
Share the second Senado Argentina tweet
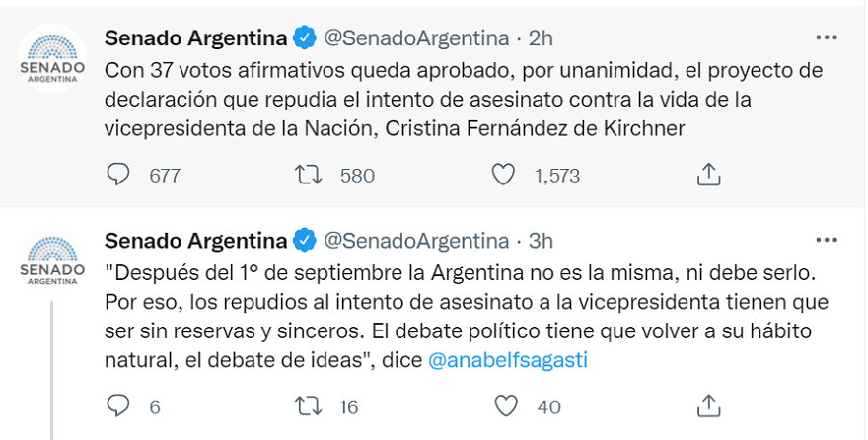click(x=707, y=405)
